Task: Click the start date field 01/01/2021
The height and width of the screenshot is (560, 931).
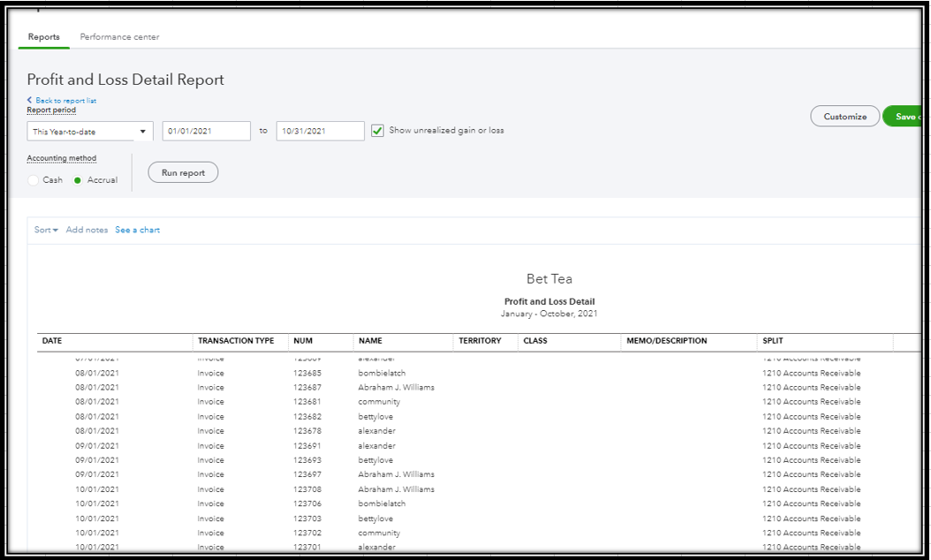Action: pyautogui.click(x=206, y=132)
